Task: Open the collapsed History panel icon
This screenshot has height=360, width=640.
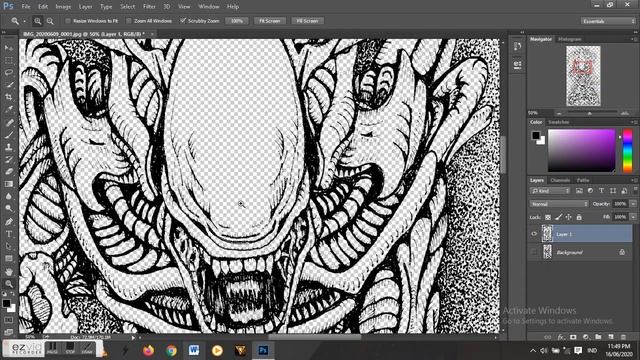Action: pyautogui.click(x=517, y=46)
